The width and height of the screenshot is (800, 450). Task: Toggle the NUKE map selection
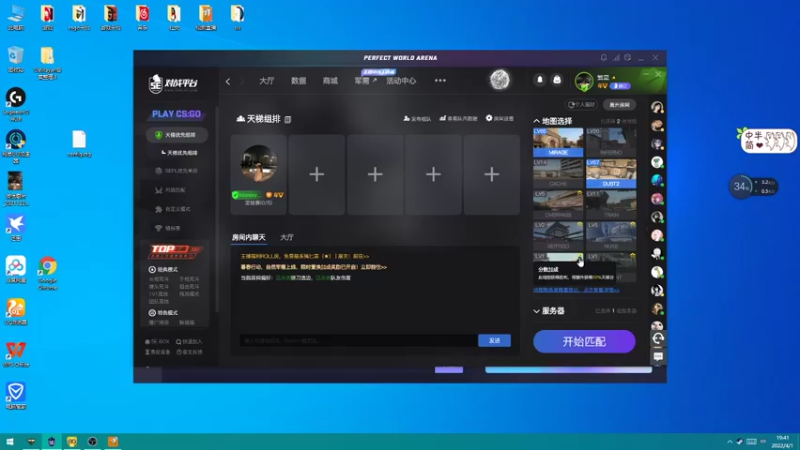pos(611,236)
